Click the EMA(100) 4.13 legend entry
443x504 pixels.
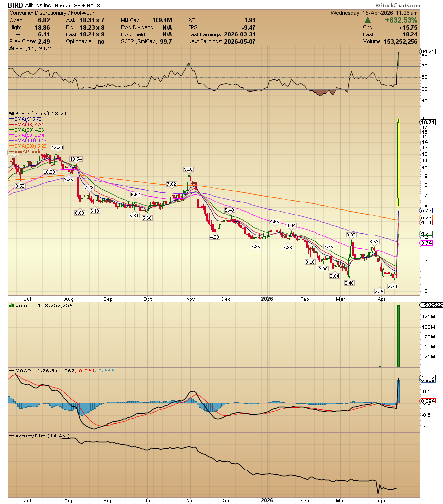(28, 140)
